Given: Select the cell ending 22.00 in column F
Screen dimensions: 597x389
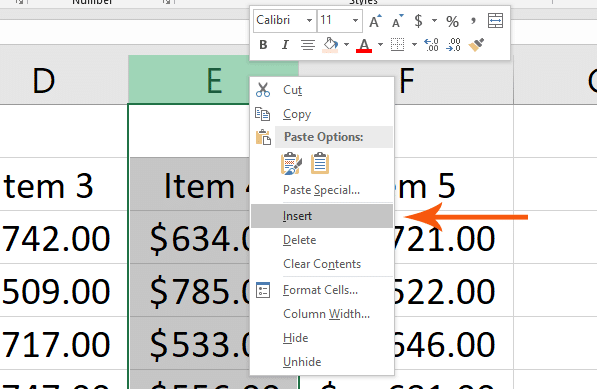Looking at the screenshot, I should (454, 290).
